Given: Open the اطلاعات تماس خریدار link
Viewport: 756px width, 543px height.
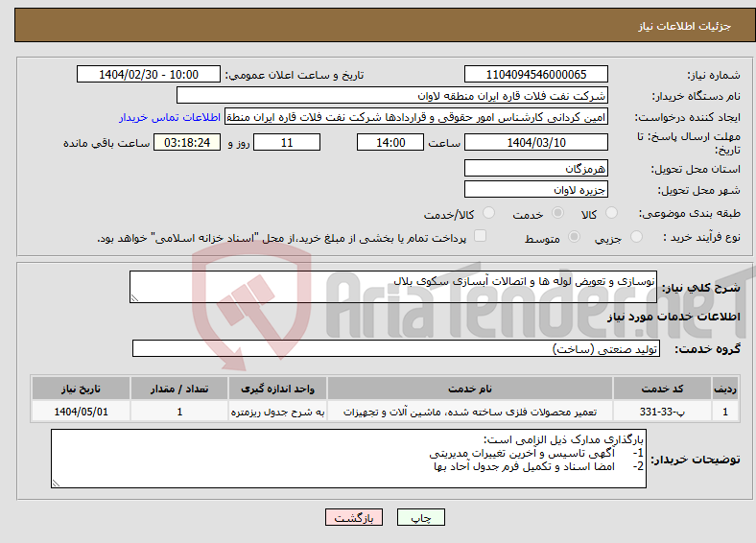Looking at the screenshot, I should coord(170,117).
